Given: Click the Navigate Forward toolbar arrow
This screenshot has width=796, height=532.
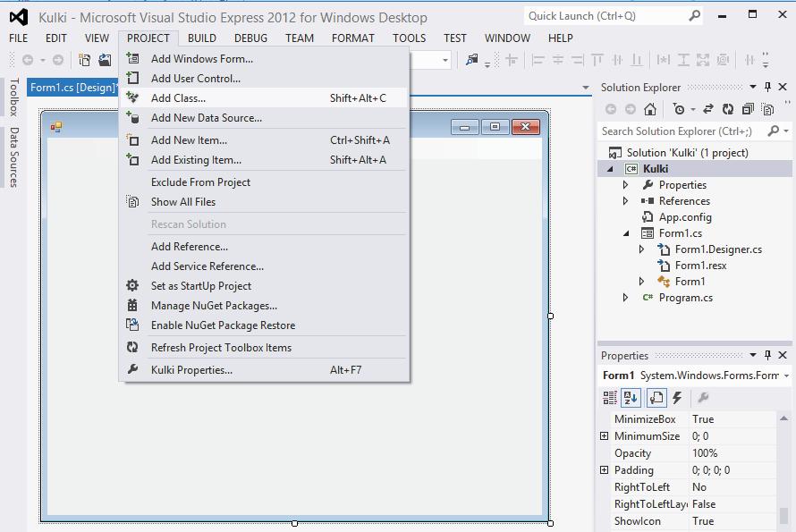Looking at the screenshot, I should [58, 60].
